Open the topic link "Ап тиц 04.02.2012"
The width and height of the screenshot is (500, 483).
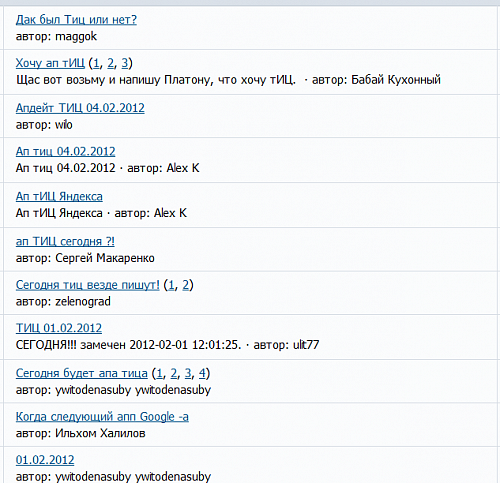pyautogui.click(x=65, y=151)
